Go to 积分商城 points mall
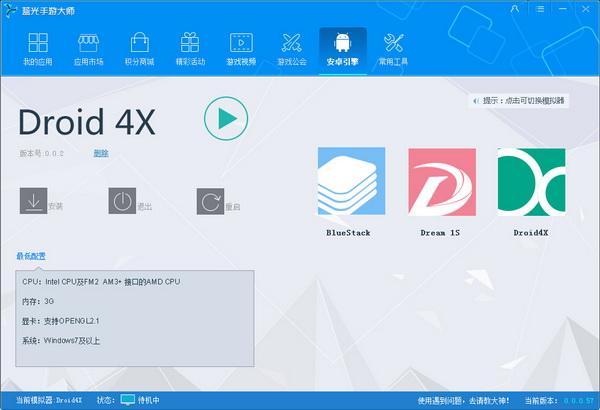 (139, 49)
